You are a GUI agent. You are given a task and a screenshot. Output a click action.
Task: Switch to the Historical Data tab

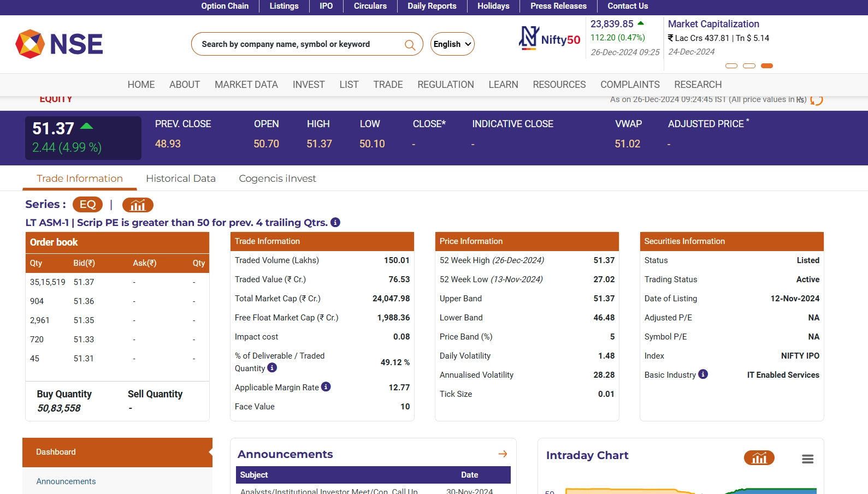click(181, 178)
